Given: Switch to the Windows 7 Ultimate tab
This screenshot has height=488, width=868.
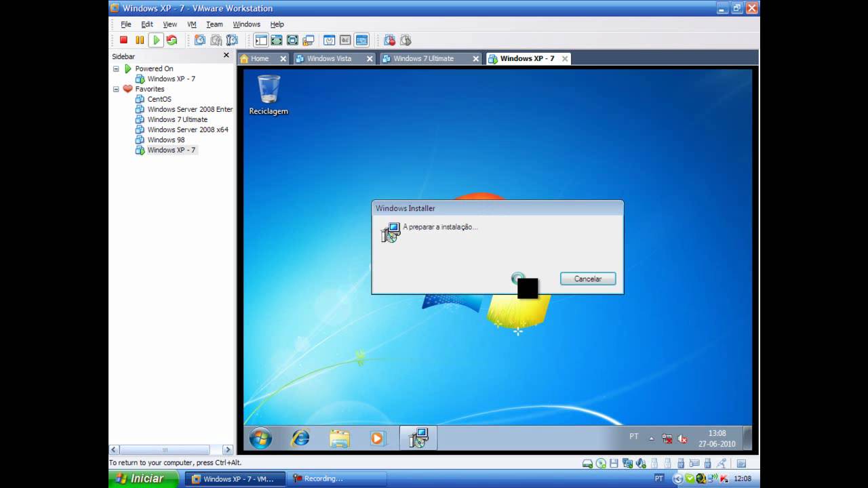Looking at the screenshot, I should coord(423,58).
